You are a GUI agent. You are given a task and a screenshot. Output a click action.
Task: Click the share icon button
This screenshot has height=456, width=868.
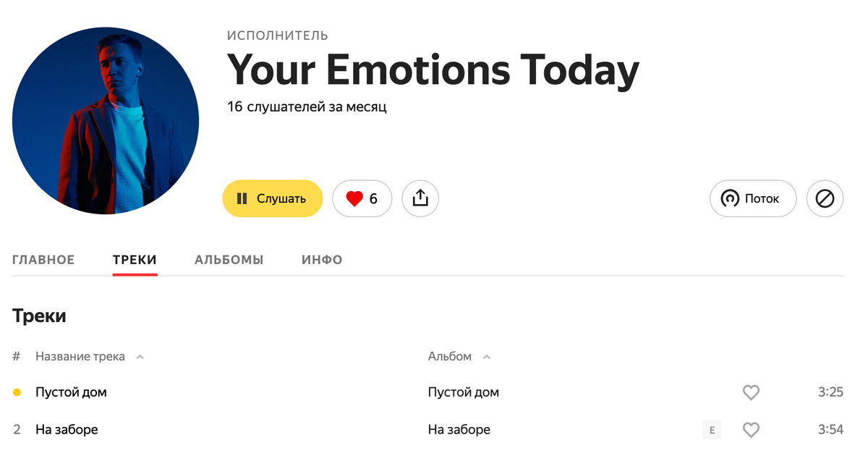click(x=420, y=198)
